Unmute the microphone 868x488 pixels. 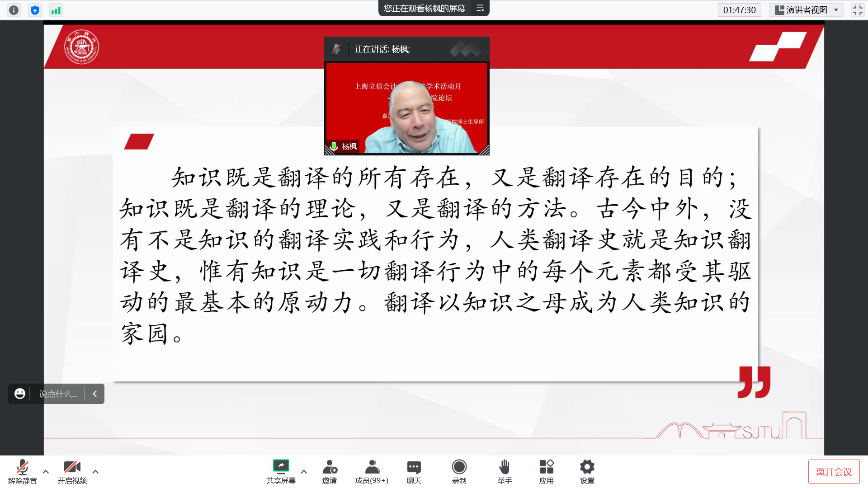22,471
